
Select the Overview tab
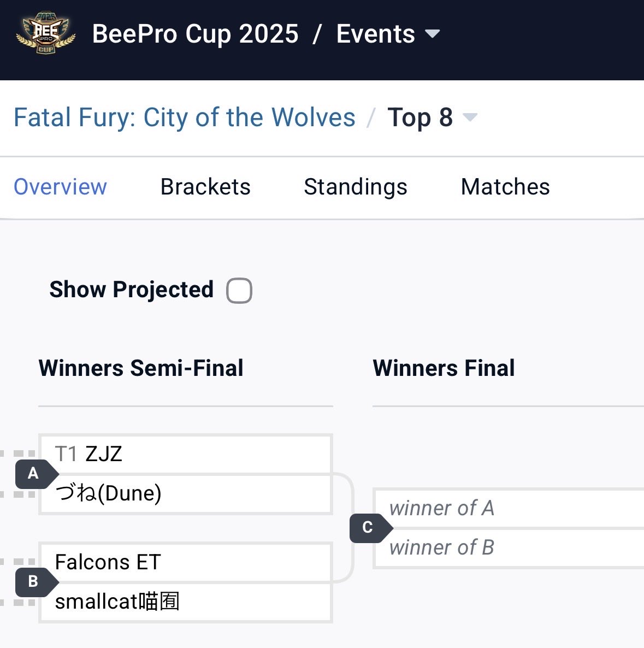click(60, 187)
